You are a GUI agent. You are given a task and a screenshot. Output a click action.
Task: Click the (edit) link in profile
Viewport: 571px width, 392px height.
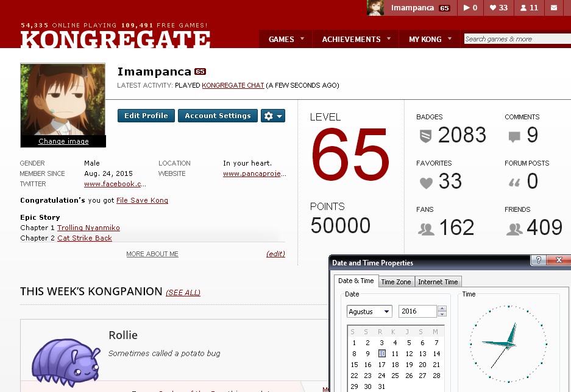point(275,254)
